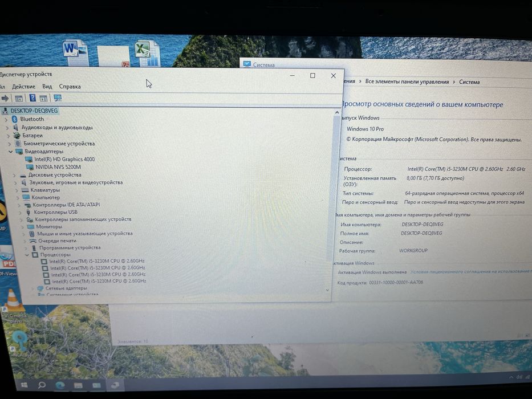
Task: Select Контроллеры запоминающих устройств
Action: [x=83, y=219]
